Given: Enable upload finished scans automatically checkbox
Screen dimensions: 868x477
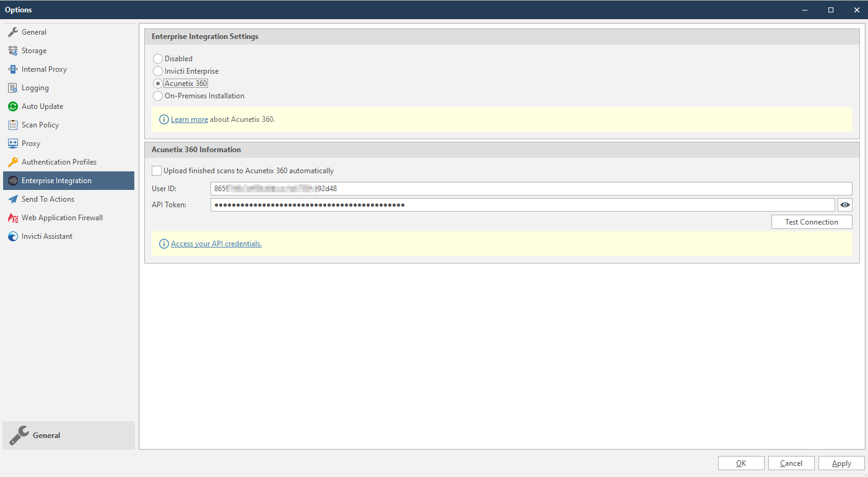Looking at the screenshot, I should (x=157, y=171).
